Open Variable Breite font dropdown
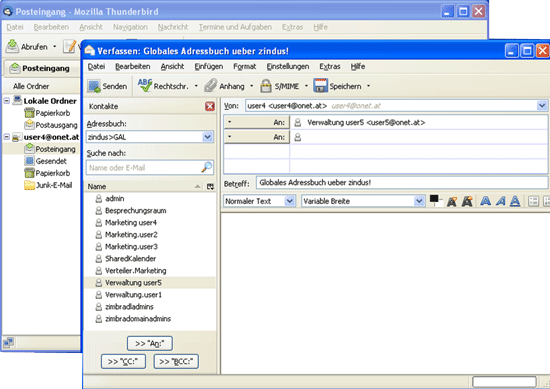The image size is (550, 389). tap(363, 201)
